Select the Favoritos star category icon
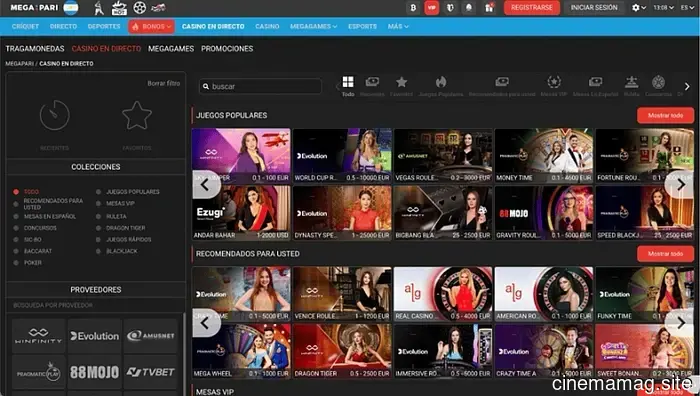700x396 pixels. (x=401, y=86)
